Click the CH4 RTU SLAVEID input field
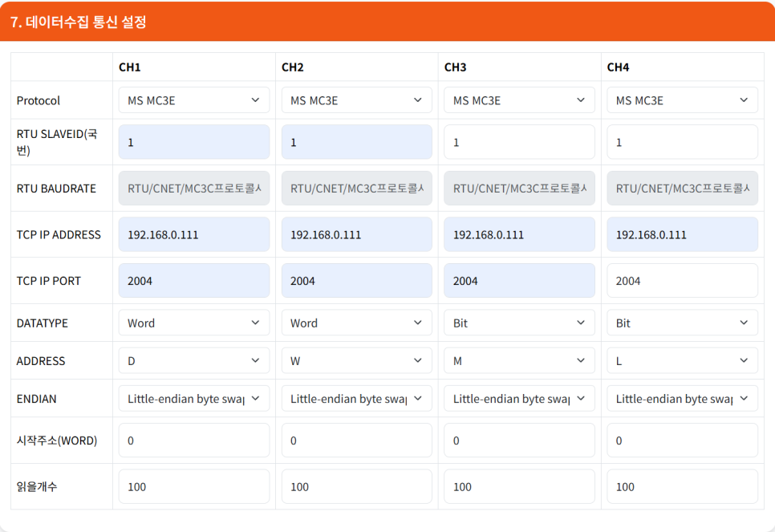 point(682,142)
